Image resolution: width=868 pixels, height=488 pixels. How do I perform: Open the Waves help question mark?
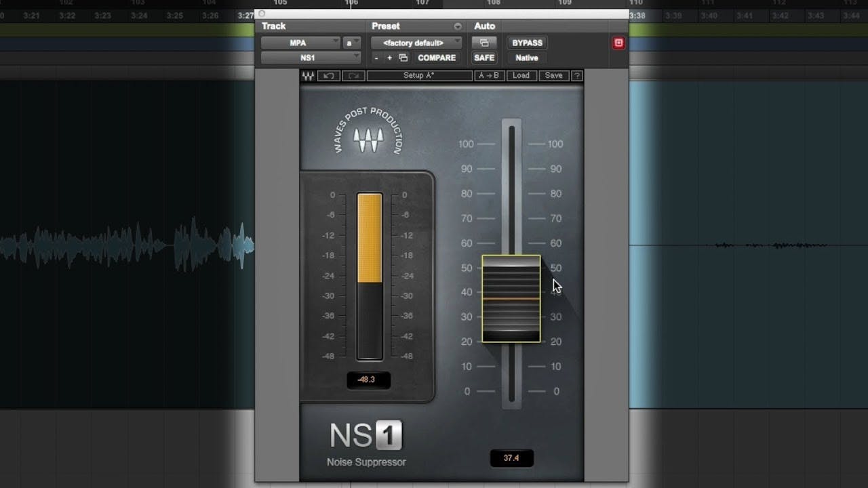tap(577, 76)
